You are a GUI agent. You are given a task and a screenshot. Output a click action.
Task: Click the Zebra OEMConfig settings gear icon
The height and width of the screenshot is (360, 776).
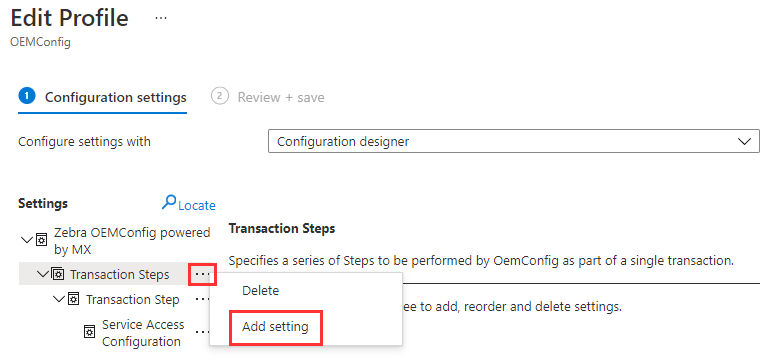tap(42, 241)
